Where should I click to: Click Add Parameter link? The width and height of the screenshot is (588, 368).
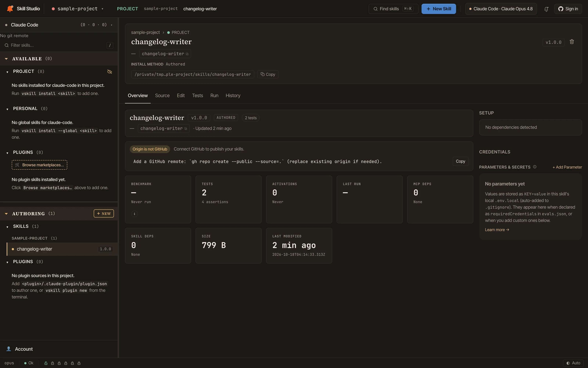[x=567, y=167]
